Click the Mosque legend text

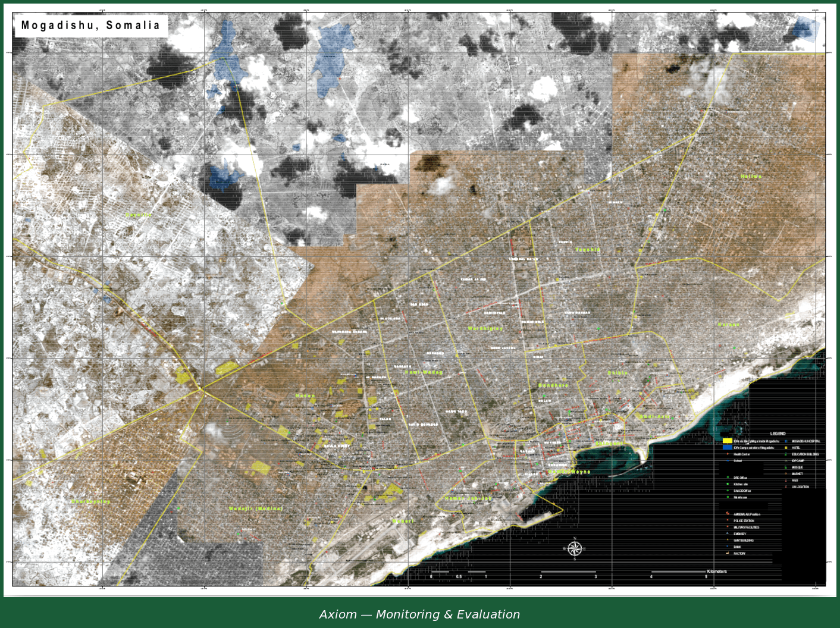(x=797, y=467)
